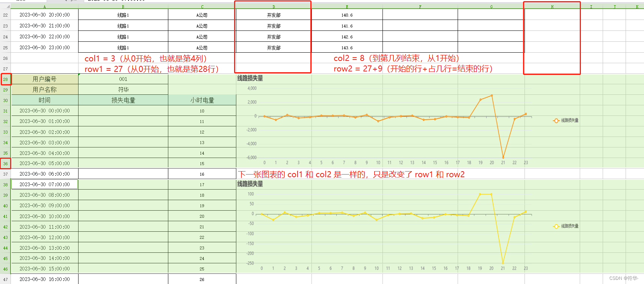Click cell 2023-06-30 02:00:00
The width and height of the screenshot is (644, 284).
coord(44,132)
